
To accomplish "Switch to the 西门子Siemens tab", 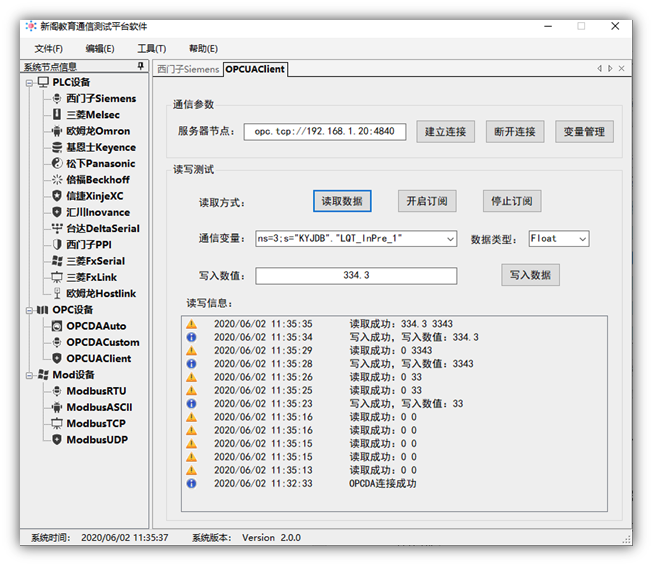I will click(x=188, y=69).
